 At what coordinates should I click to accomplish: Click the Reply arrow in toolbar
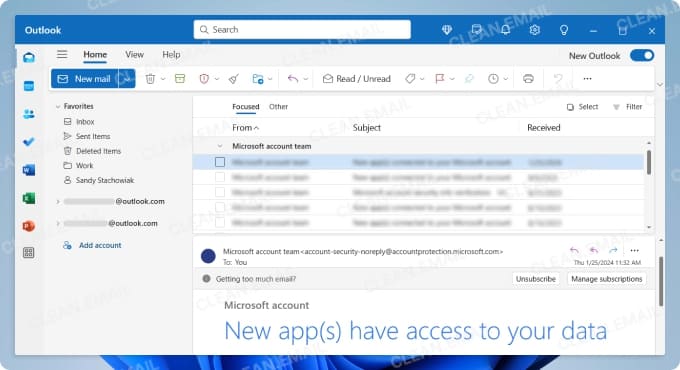point(293,79)
